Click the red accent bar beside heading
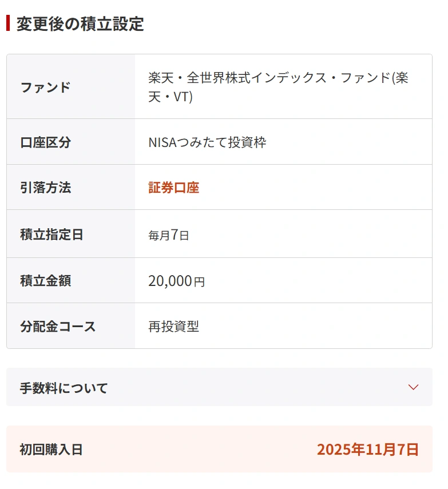 point(8,23)
